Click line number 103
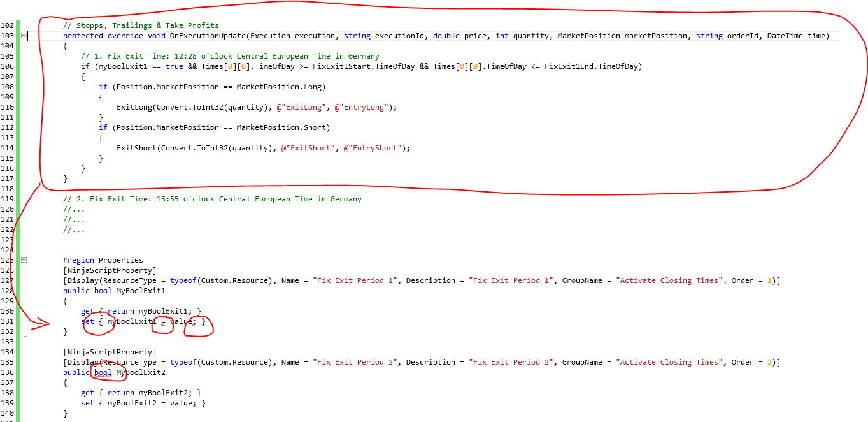868x422 pixels. point(8,36)
